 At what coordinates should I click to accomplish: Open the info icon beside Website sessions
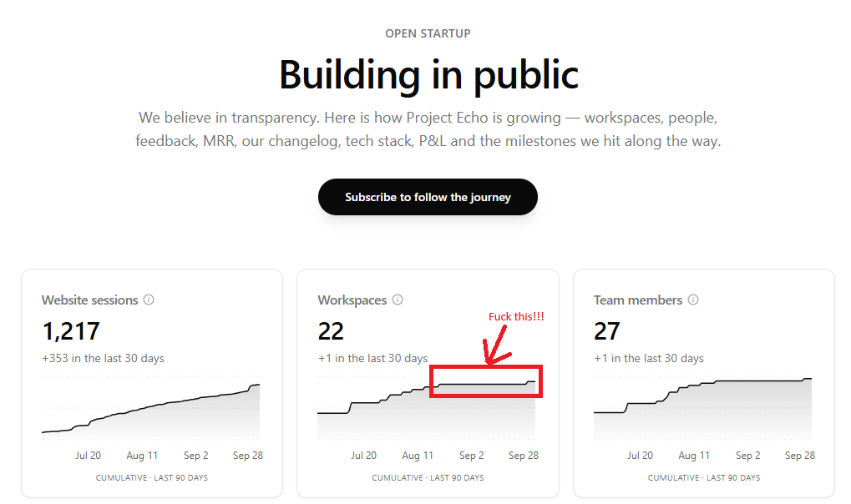(149, 300)
